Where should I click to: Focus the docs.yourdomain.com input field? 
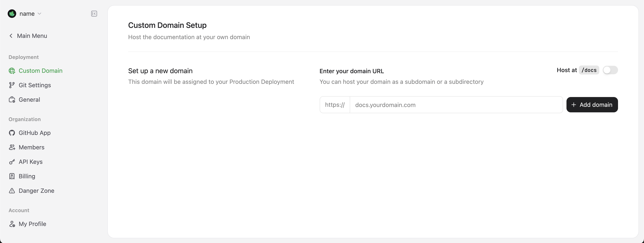[x=456, y=105]
